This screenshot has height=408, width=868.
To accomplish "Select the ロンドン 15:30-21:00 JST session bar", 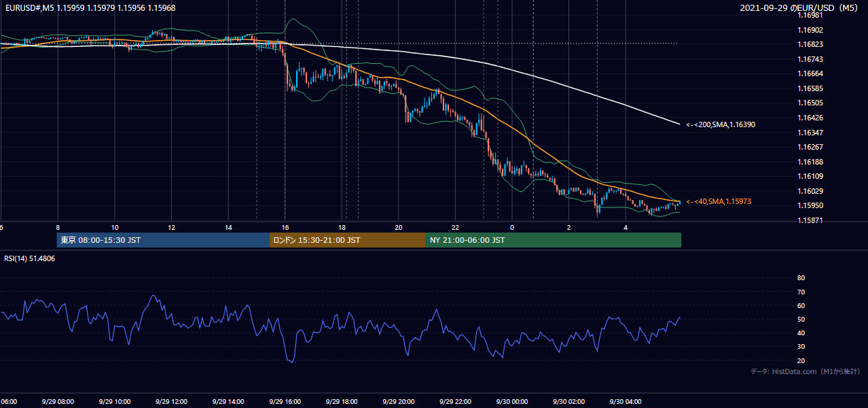I will click(348, 240).
